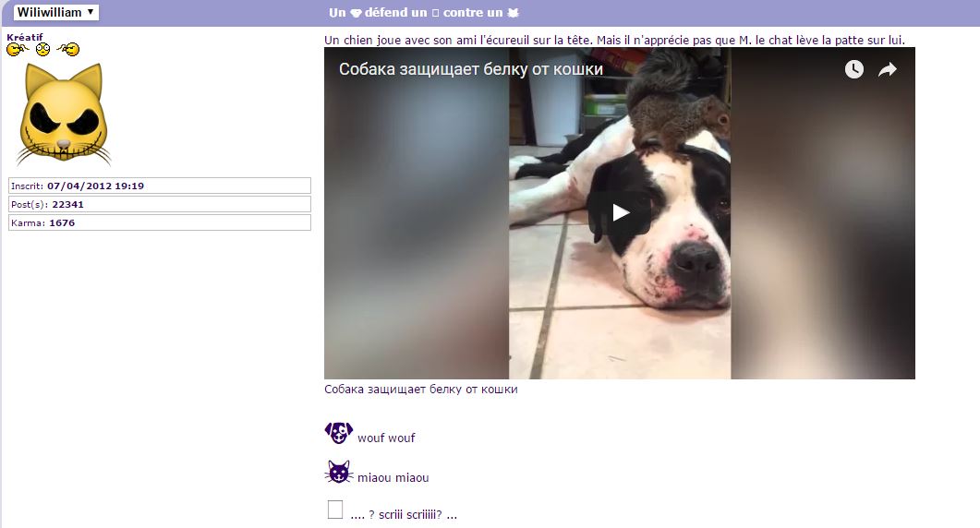Click the yellow cat avatar image

tap(64, 114)
